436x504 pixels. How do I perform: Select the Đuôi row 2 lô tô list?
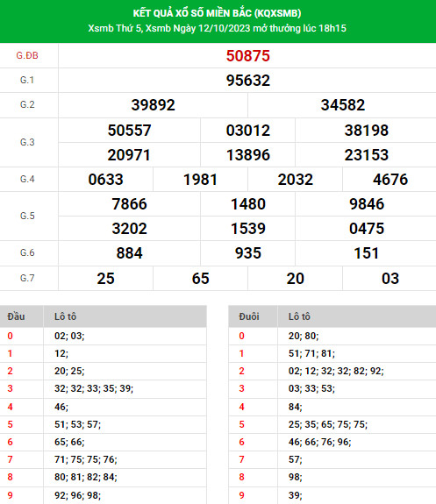click(x=336, y=372)
